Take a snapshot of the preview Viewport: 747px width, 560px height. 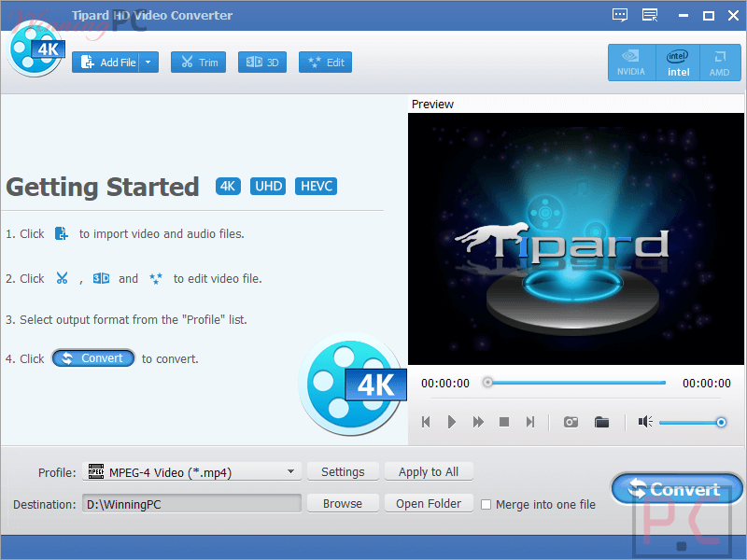[x=571, y=422]
